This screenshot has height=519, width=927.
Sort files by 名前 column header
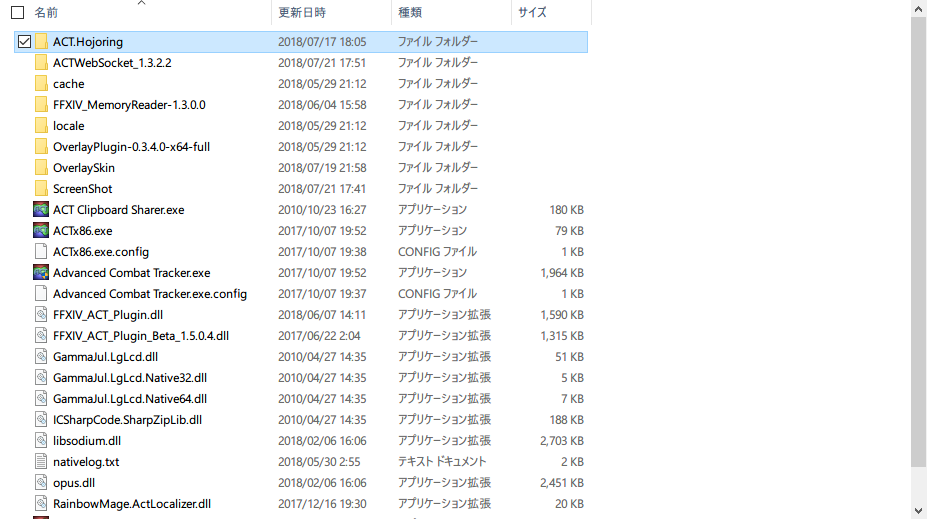(x=46, y=12)
